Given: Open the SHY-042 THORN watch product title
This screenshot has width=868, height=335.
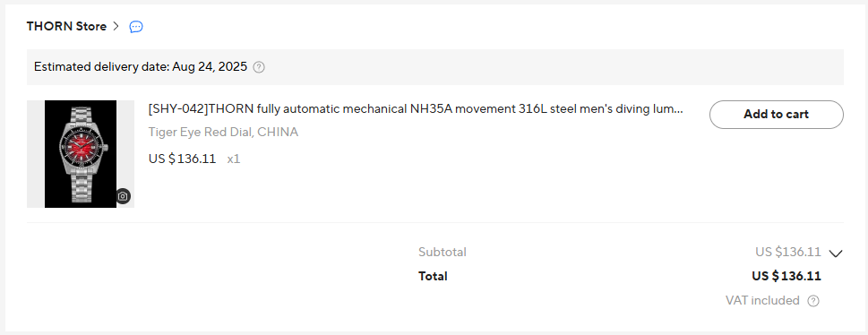Looking at the screenshot, I should 416,109.
